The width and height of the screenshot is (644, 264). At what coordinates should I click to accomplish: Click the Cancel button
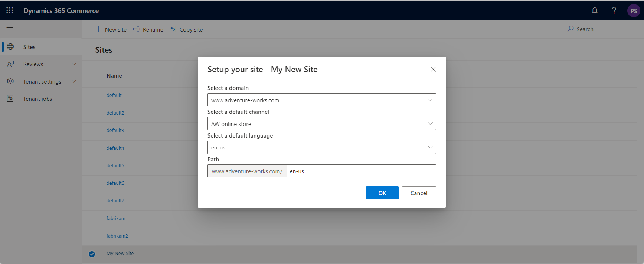click(419, 193)
